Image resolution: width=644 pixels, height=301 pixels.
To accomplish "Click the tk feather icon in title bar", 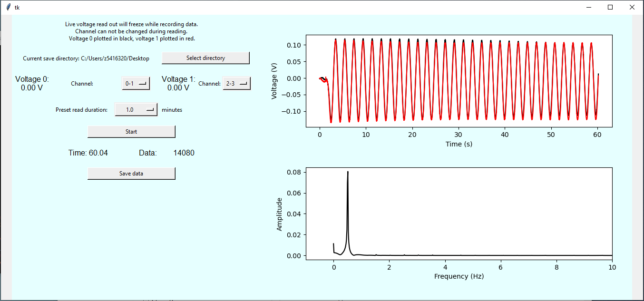I will click(x=8, y=7).
